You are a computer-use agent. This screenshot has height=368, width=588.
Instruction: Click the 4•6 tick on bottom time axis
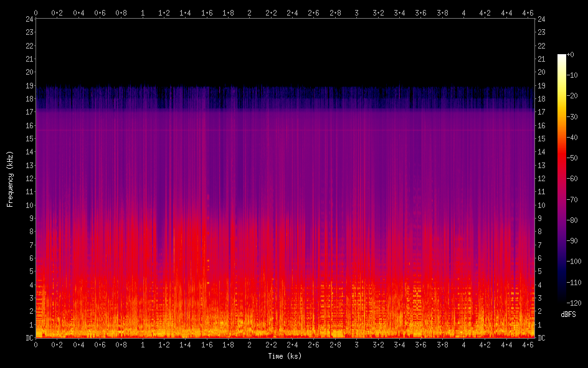click(x=528, y=344)
